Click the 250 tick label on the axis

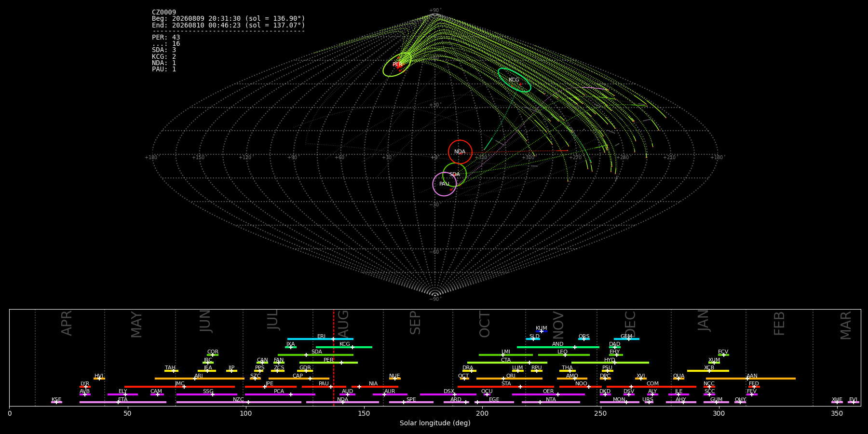point(600,414)
